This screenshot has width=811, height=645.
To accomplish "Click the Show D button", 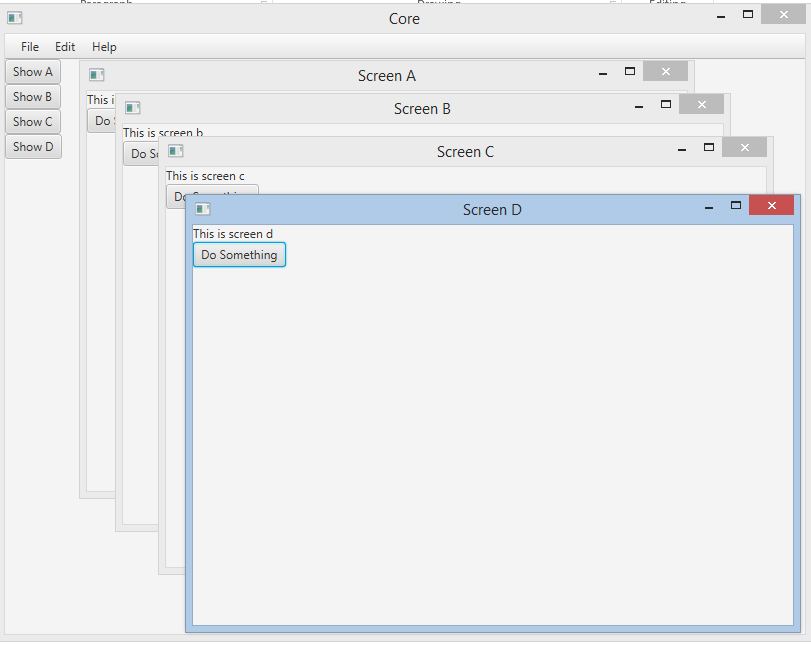I will click(x=33, y=146).
